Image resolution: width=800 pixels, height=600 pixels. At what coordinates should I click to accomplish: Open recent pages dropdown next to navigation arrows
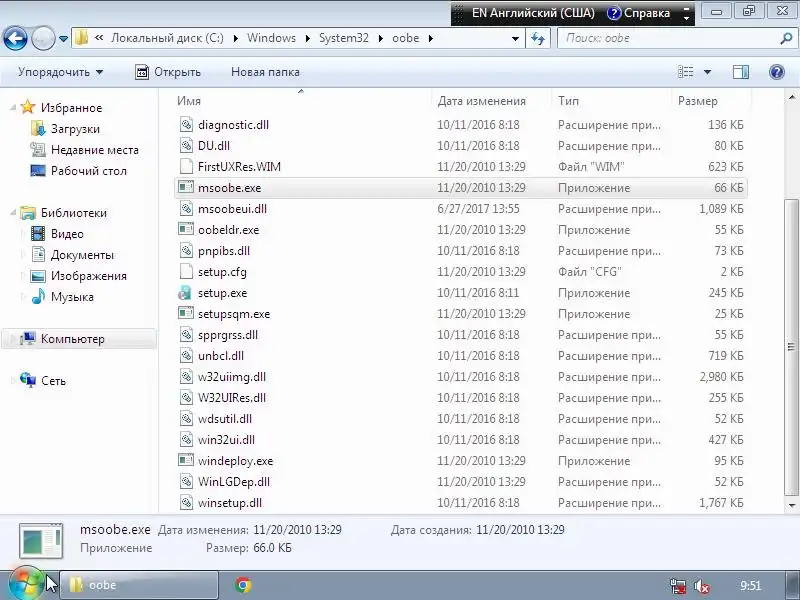[63, 39]
